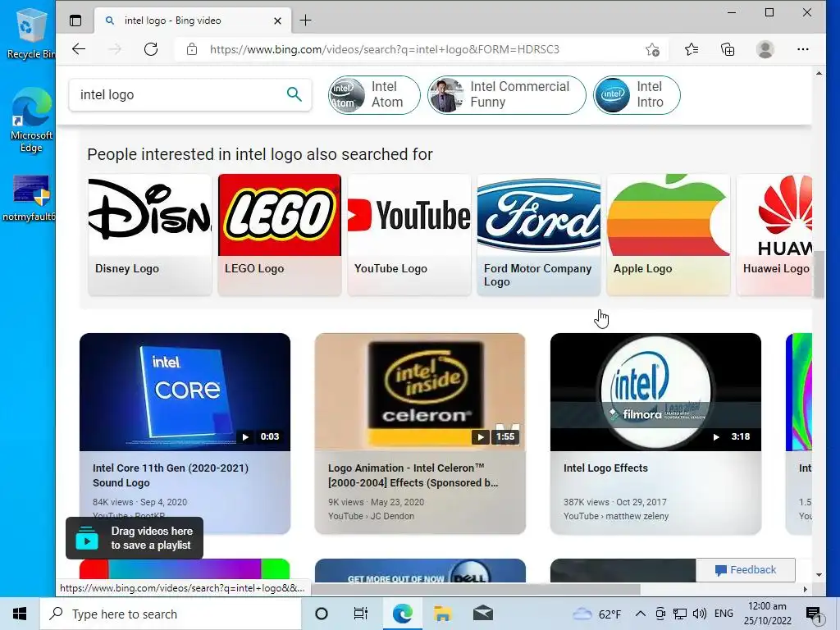This screenshot has width=840, height=630.
Task: Select the Microsoft Edge desktop shortcut
Action: (31, 120)
